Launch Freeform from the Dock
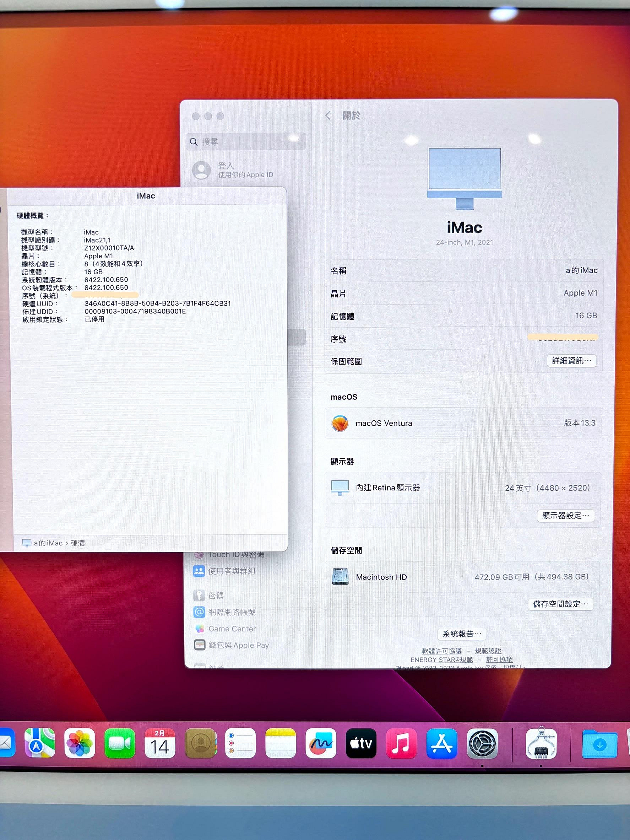 coord(321,743)
